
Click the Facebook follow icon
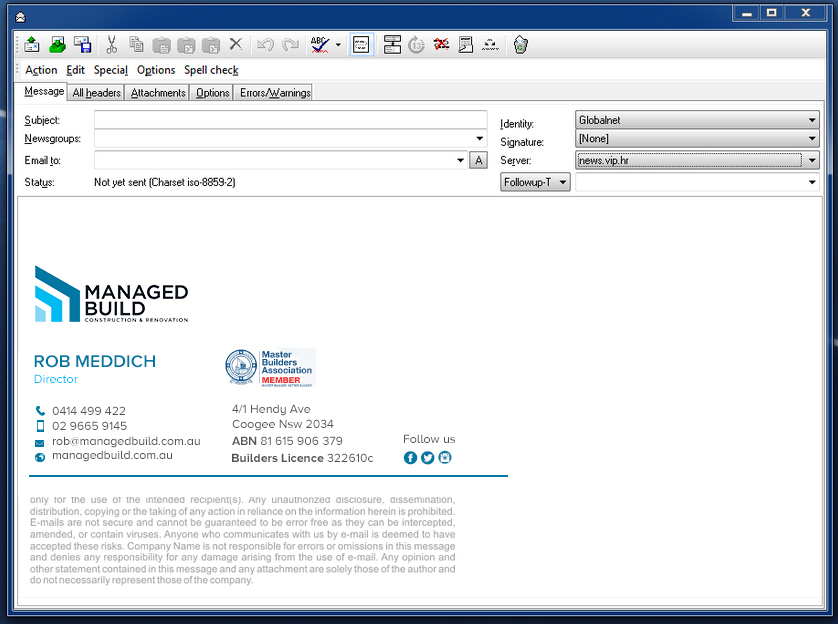point(410,458)
